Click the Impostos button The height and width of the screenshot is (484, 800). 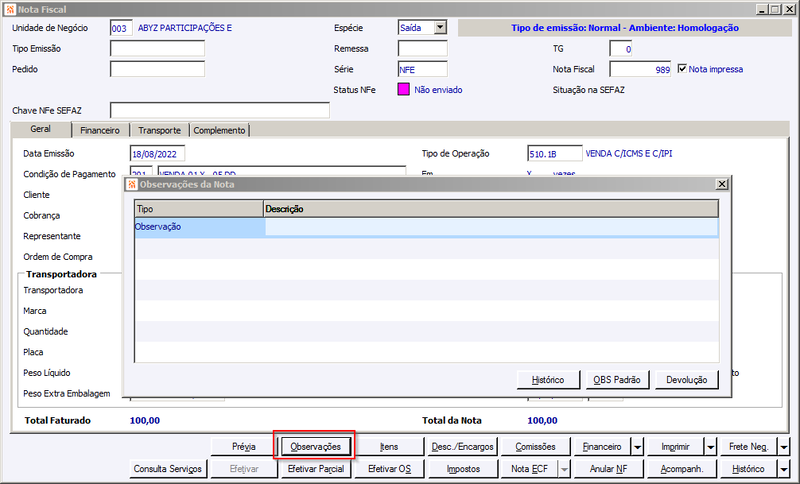click(463, 469)
